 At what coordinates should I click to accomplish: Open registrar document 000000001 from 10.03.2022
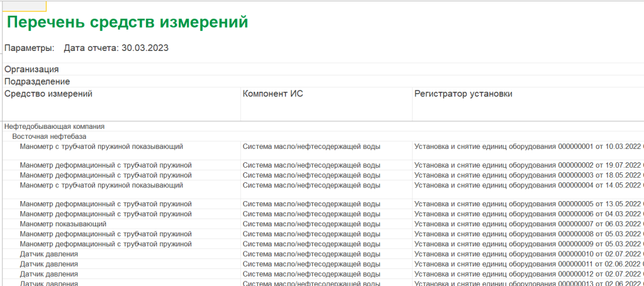click(x=527, y=146)
